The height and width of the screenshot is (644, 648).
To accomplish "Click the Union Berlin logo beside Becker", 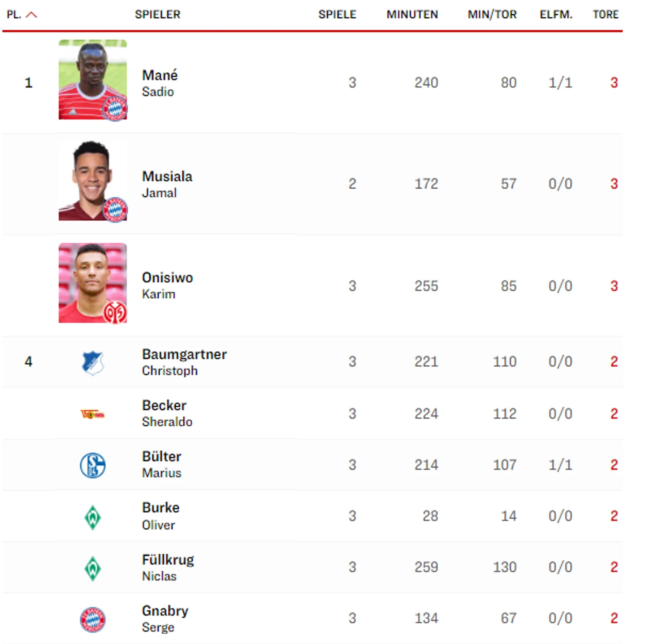I will point(93,414).
